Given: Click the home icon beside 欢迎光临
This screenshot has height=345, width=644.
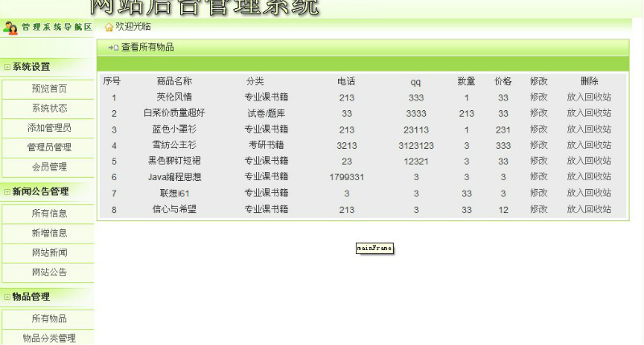Looking at the screenshot, I should click(x=109, y=27).
